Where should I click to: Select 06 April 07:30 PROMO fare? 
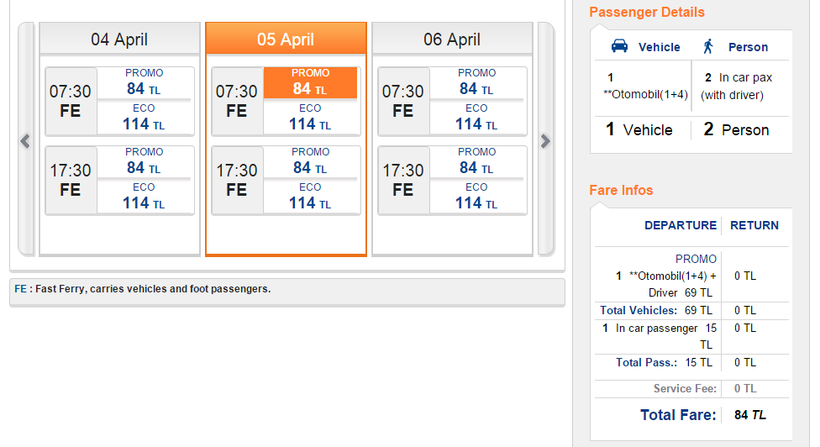pos(477,83)
